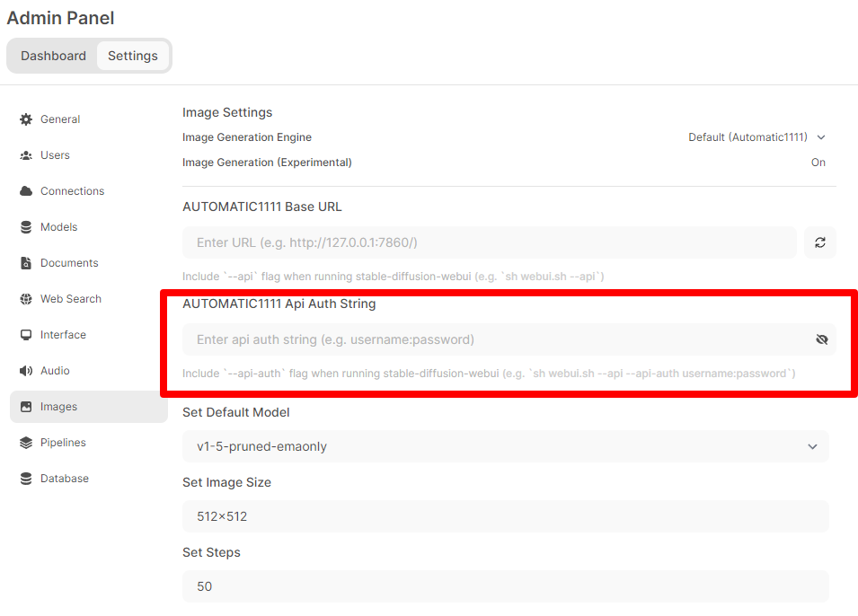Open the Image Generation Engine dropdown
The width and height of the screenshot is (858, 616).
(x=756, y=137)
